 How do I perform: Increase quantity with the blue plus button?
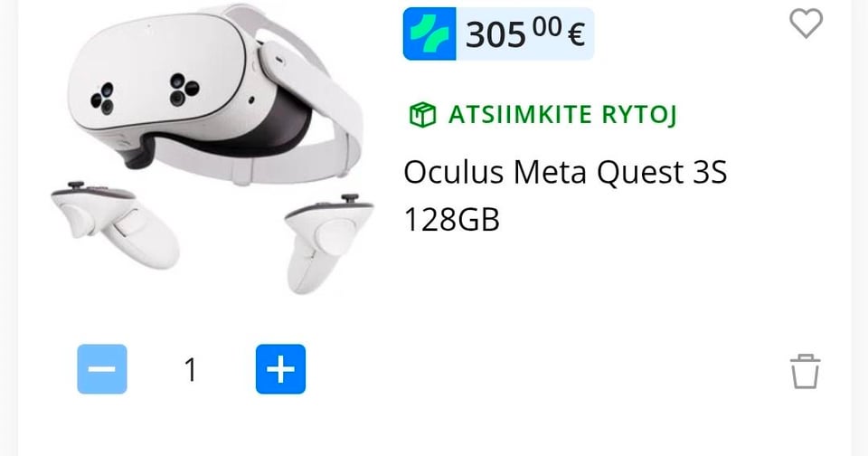(x=280, y=369)
